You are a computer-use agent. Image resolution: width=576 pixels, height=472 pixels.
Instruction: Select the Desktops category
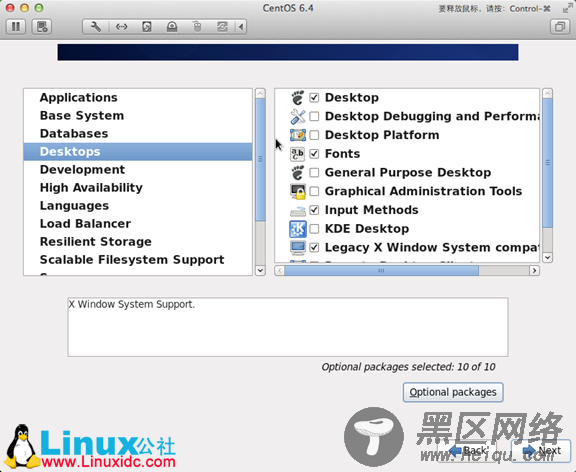click(138, 152)
